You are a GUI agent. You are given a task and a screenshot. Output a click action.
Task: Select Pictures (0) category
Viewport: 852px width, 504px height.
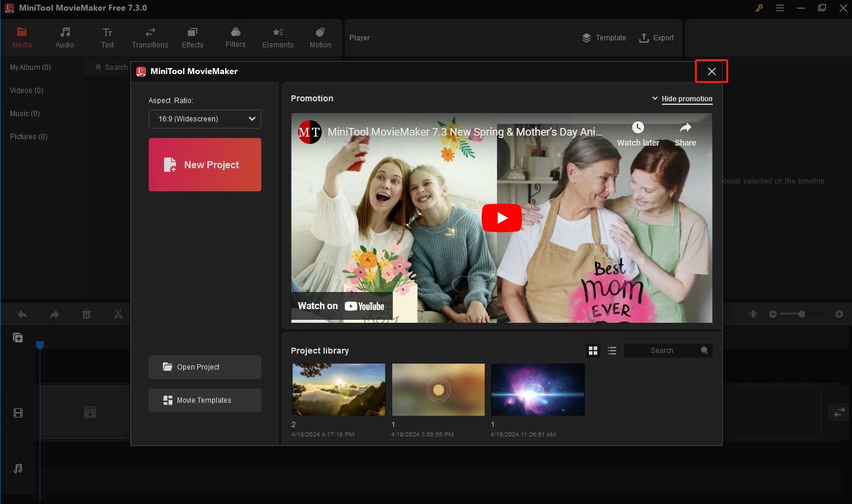point(28,137)
